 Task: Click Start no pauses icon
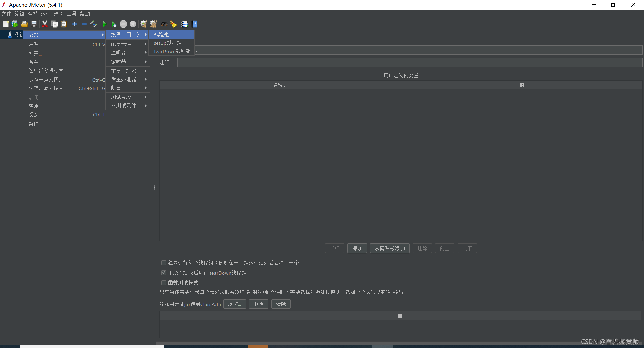(114, 24)
